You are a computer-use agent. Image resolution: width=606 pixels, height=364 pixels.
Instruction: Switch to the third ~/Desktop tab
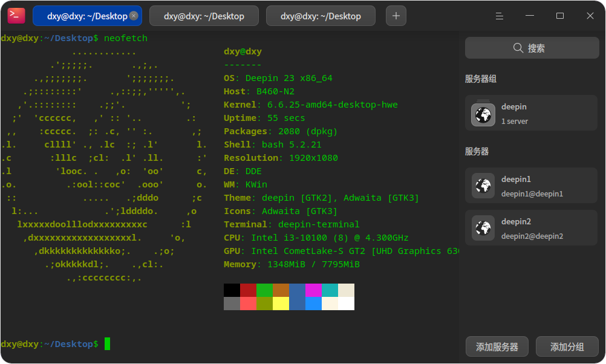(321, 16)
